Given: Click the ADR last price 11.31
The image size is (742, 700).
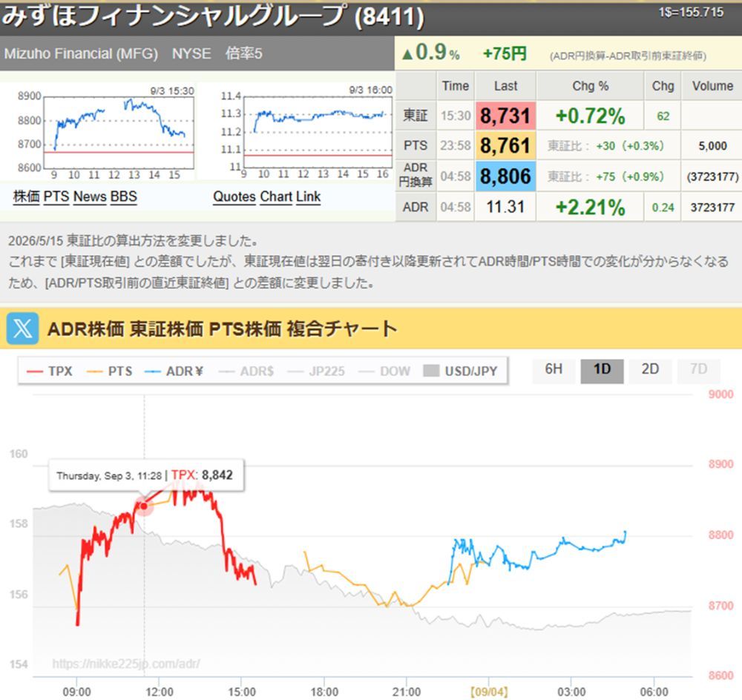Looking at the screenshot, I should coord(505,207).
